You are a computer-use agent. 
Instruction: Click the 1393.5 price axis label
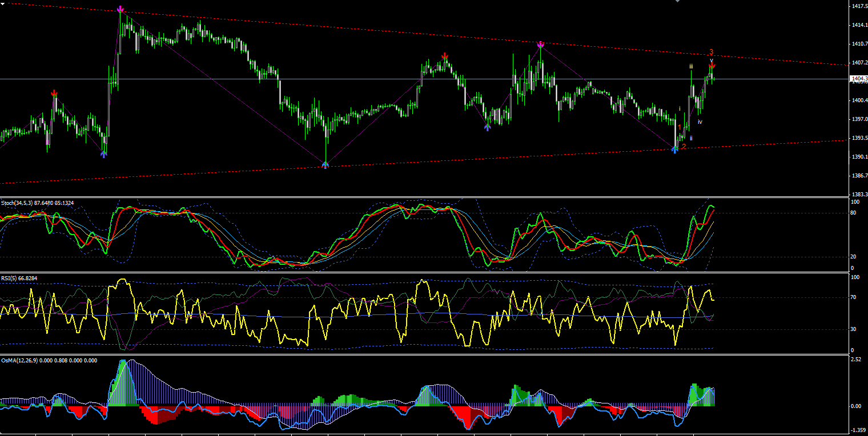click(x=859, y=138)
